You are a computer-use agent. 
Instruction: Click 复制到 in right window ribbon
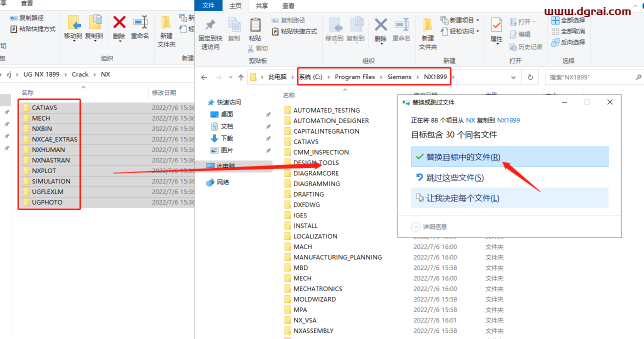(x=355, y=30)
